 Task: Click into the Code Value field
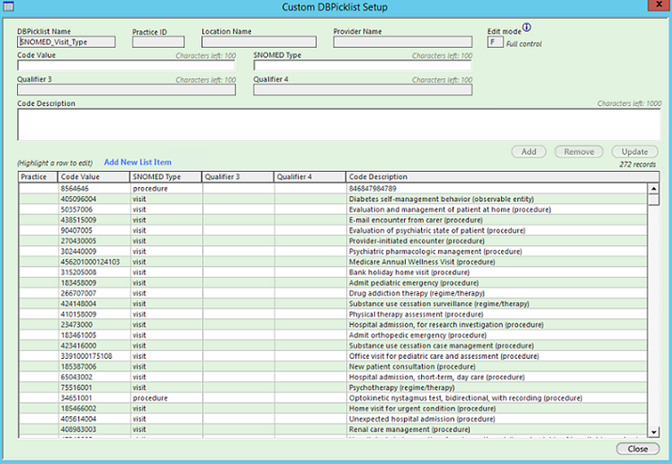(x=126, y=66)
